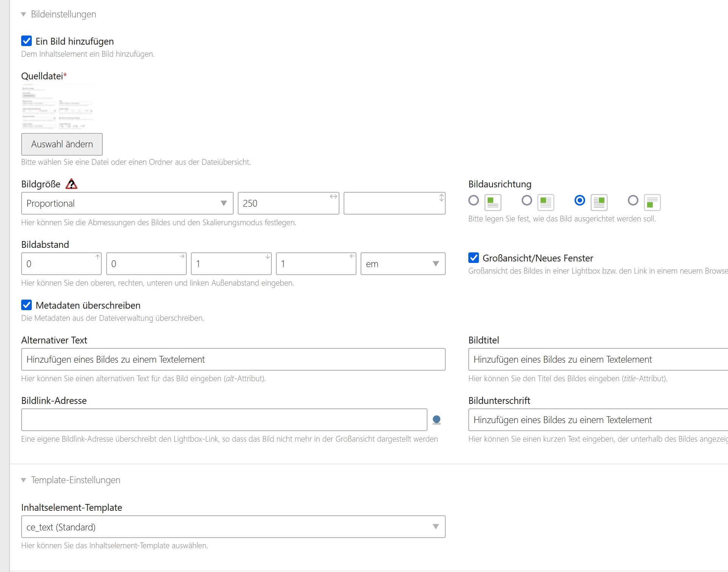Click the Bildgröße warning help icon

click(x=71, y=184)
